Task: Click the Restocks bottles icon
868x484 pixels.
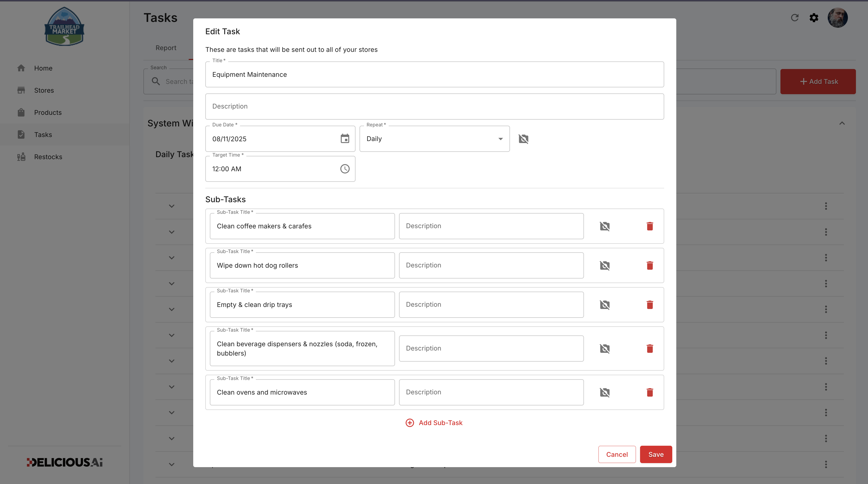Action: 21,157
